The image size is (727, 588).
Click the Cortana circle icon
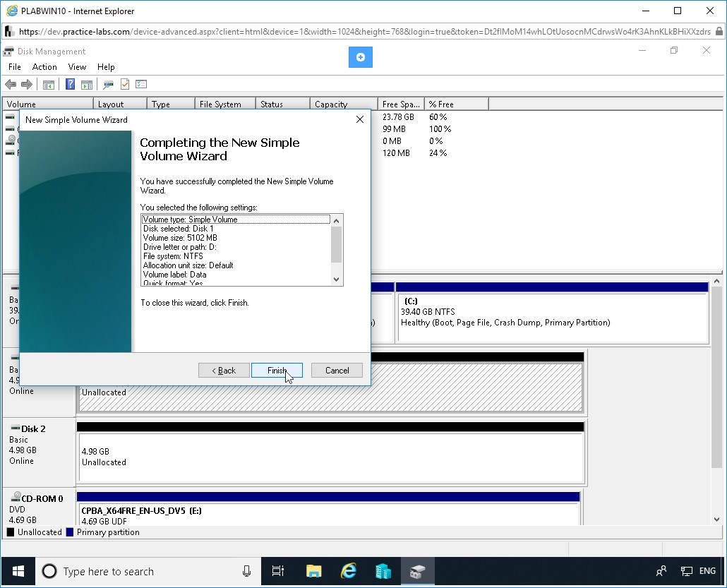pos(49,571)
